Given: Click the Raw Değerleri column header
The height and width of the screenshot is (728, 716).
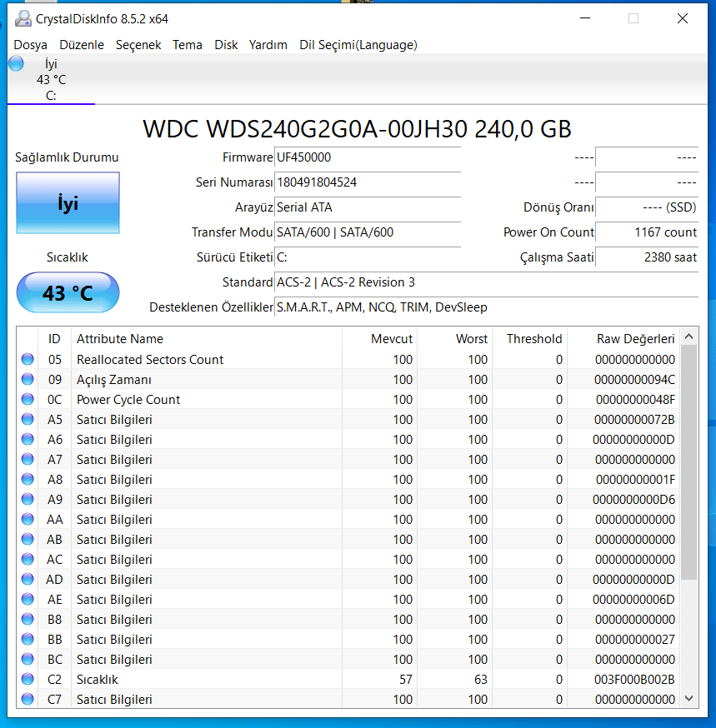Looking at the screenshot, I should pos(623,339).
